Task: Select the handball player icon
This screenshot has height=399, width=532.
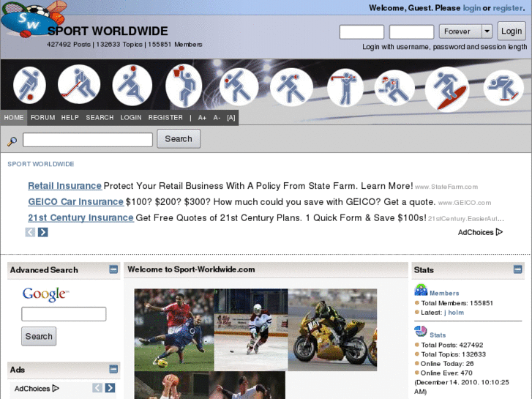Action: 132,85
